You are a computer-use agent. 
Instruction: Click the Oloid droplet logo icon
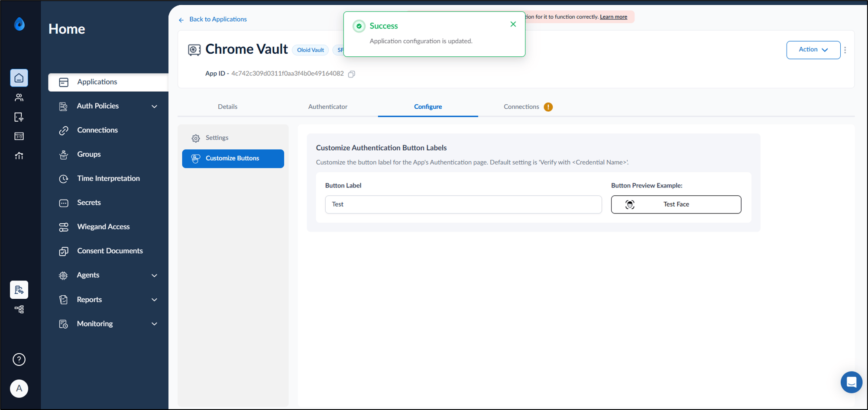click(x=19, y=24)
